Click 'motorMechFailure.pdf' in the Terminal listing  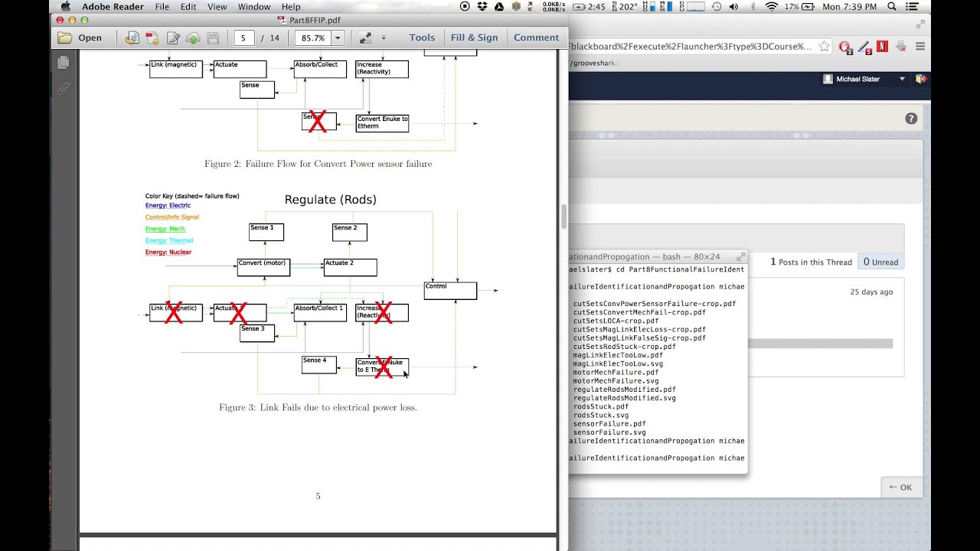tap(616, 372)
